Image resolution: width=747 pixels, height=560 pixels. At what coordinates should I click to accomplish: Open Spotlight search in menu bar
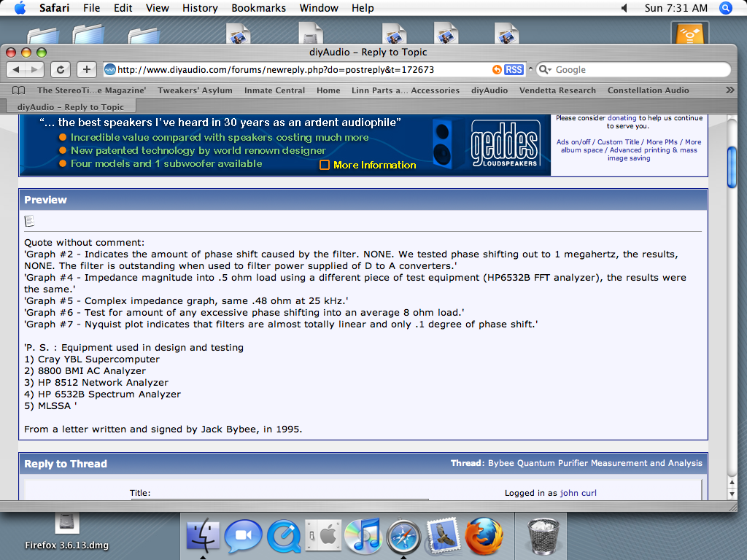[x=726, y=7]
